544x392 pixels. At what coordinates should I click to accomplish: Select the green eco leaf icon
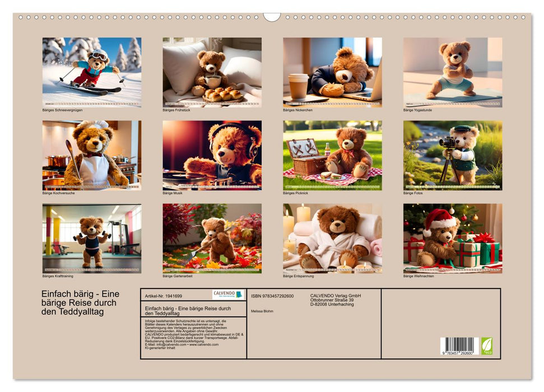486,345
